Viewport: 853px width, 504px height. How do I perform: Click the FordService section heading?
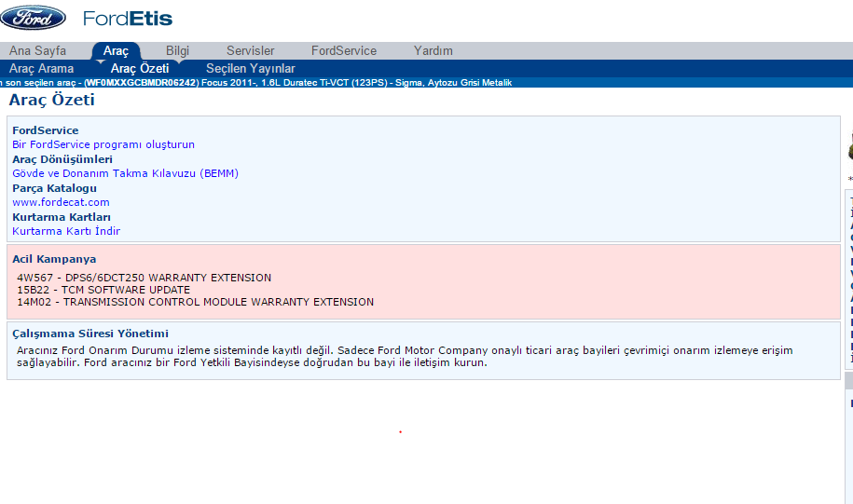pos(46,130)
